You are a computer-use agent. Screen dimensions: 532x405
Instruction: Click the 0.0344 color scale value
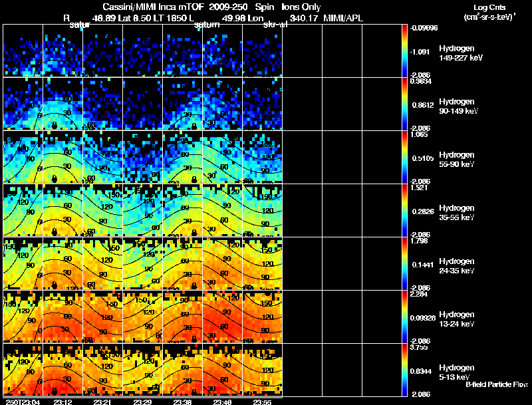click(x=421, y=371)
